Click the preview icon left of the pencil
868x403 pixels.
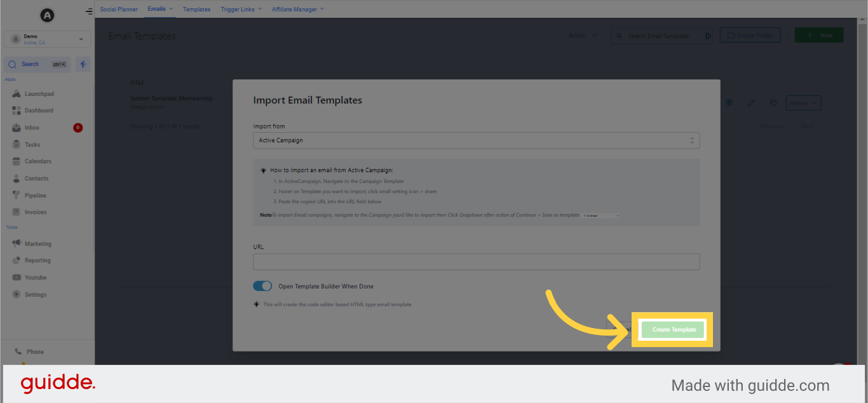729,102
